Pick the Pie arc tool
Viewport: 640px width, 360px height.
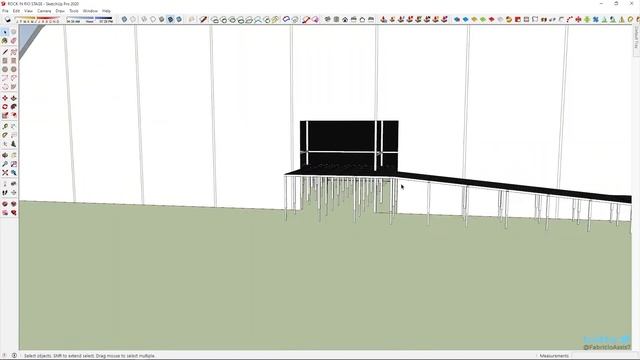tap(13, 87)
